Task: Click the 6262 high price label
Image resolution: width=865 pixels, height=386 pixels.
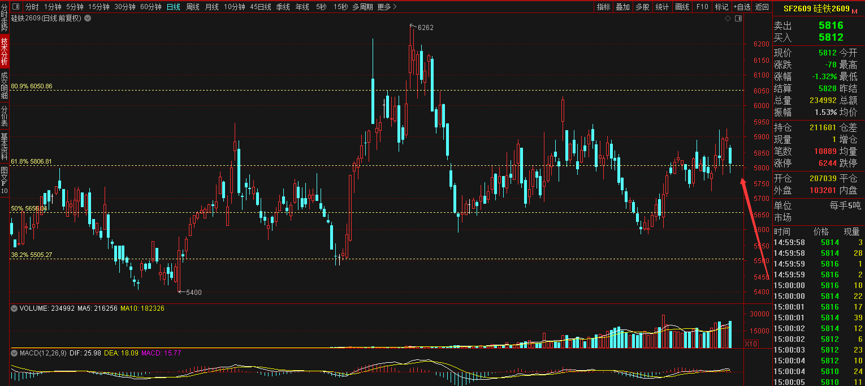Action: [425, 27]
